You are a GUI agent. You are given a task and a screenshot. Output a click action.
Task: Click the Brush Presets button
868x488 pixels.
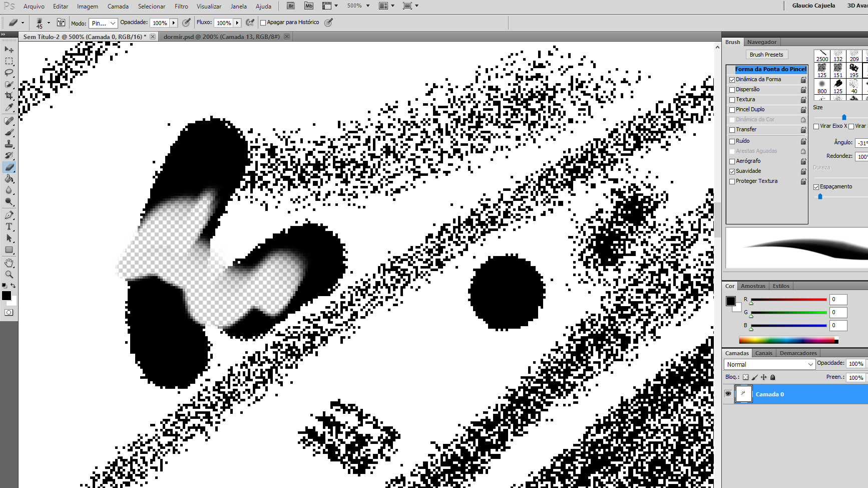tap(766, 54)
